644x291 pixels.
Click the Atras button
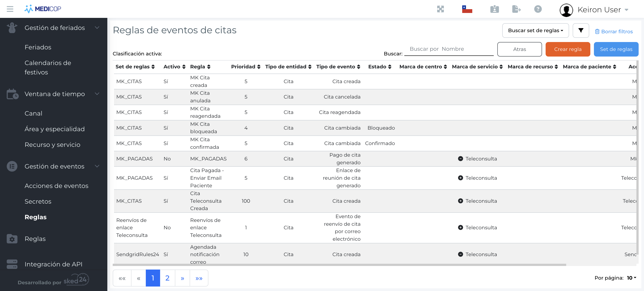[x=519, y=49]
